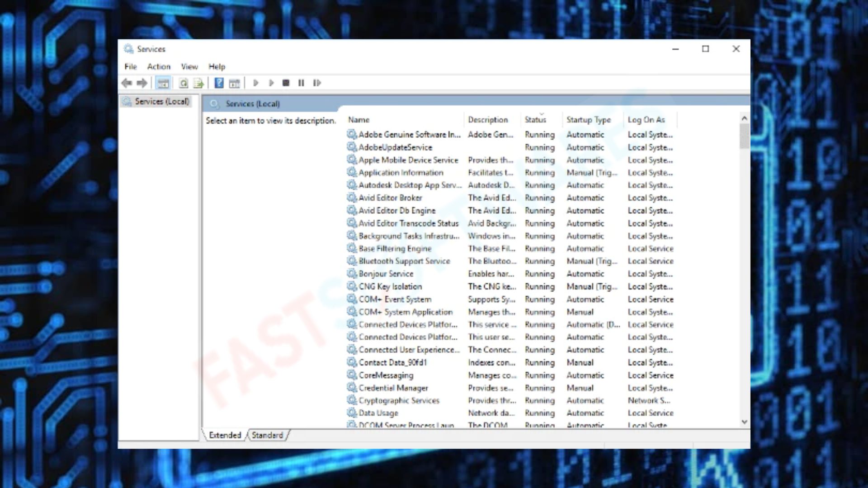The width and height of the screenshot is (868, 488).
Task: Click 'Network S...' log on cell
Action: tap(649, 400)
